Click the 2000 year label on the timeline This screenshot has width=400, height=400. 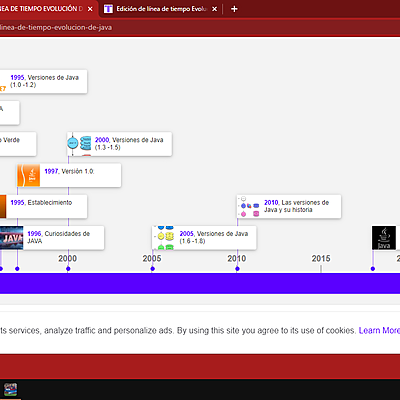(x=68, y=258)
